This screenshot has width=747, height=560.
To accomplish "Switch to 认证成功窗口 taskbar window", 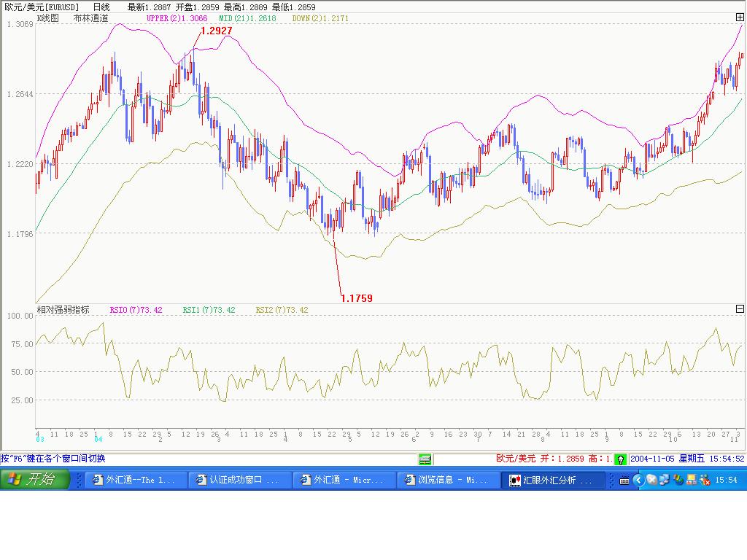I will coord(239,480).
